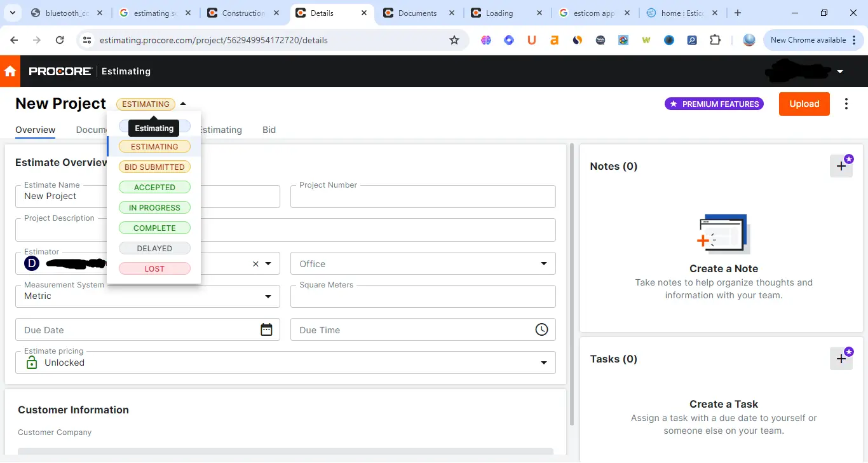
Task: Bookmark this page with the star icon
Action: 454,39
